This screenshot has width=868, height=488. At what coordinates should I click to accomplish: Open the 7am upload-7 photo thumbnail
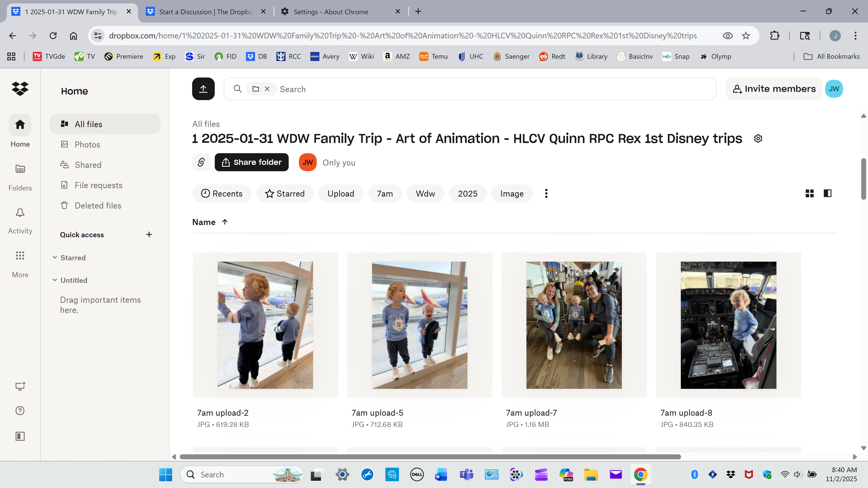point(574,325)
